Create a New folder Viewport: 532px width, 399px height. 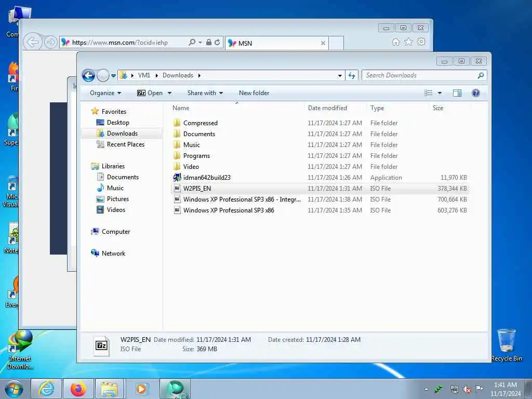click(x=254, y=93)
